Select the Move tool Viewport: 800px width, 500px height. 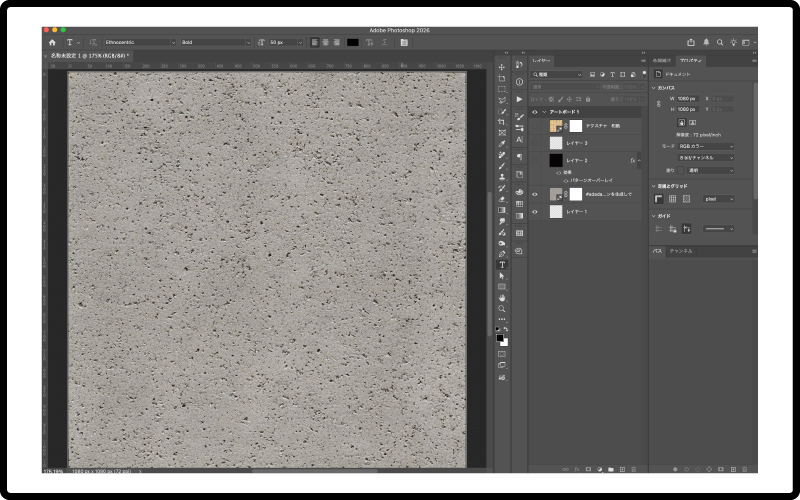coord(502,67)
